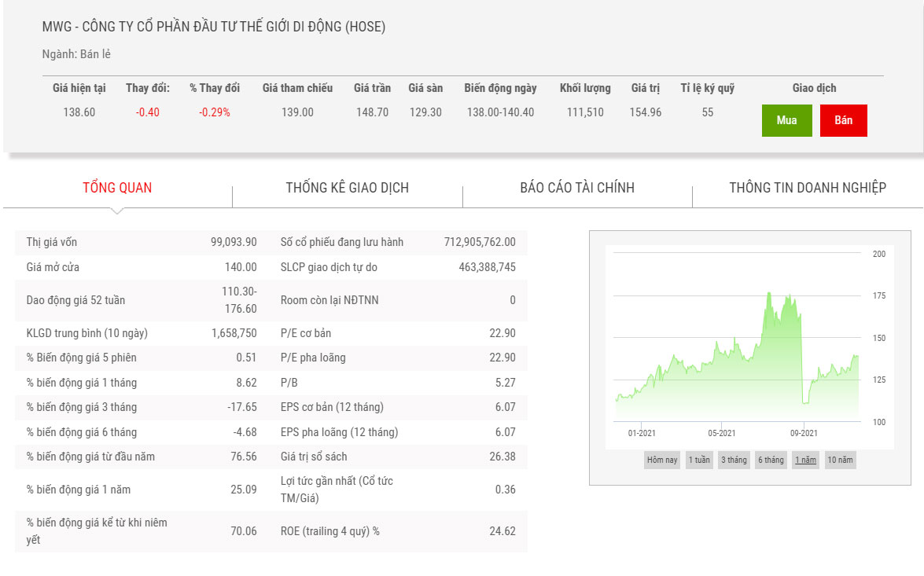Show 6 tháng price chart

tap(770, 460)
